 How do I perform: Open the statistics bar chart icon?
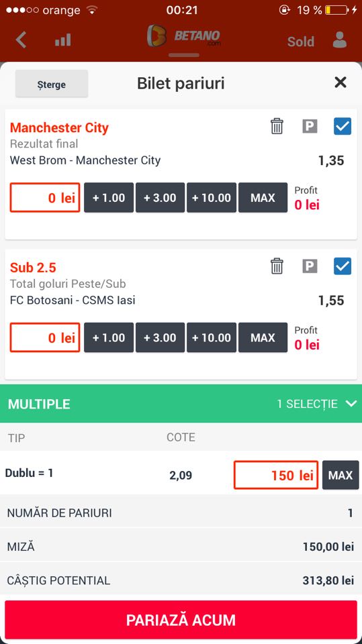[63, 40]
